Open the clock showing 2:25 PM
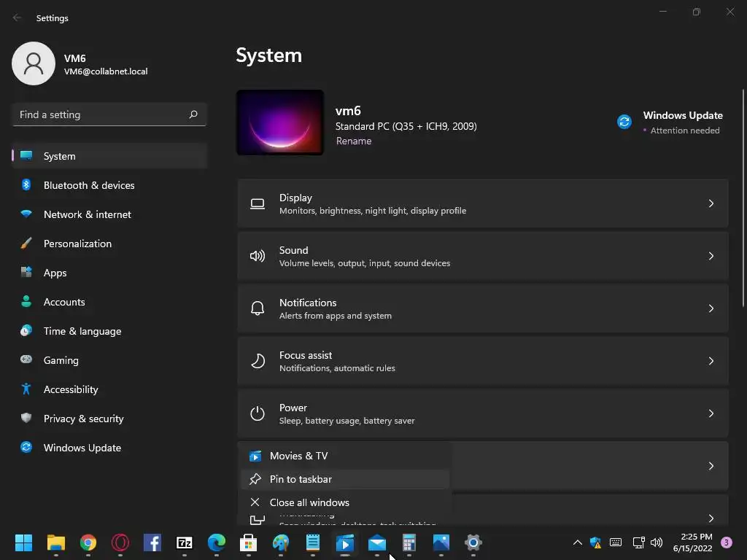This screenshot has height=560, width=747. click(x=693, y=542)
